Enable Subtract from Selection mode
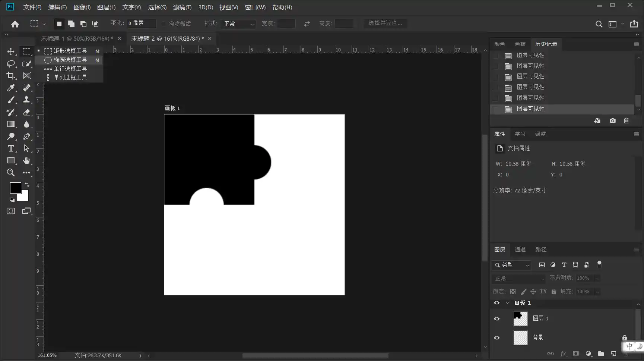644x361 pixels. pos(83,24)
